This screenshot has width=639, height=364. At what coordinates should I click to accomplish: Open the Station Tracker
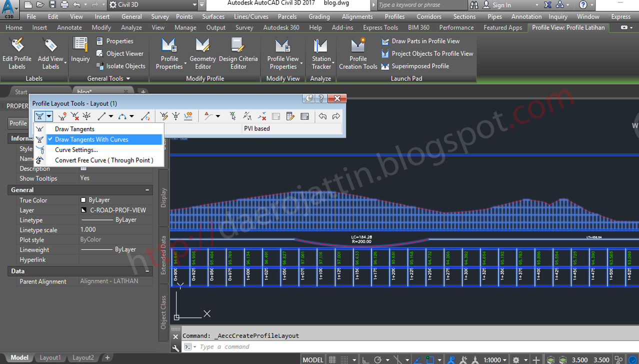[320, 53]
